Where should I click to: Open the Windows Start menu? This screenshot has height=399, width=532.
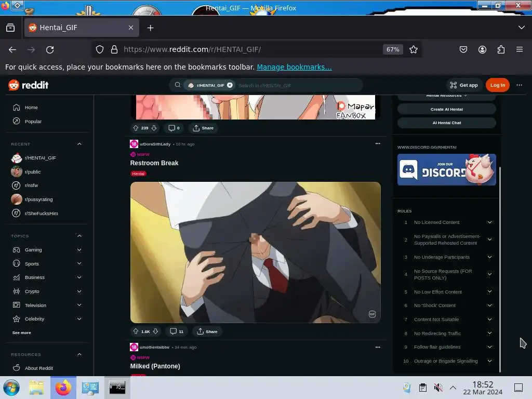(11, 388)
